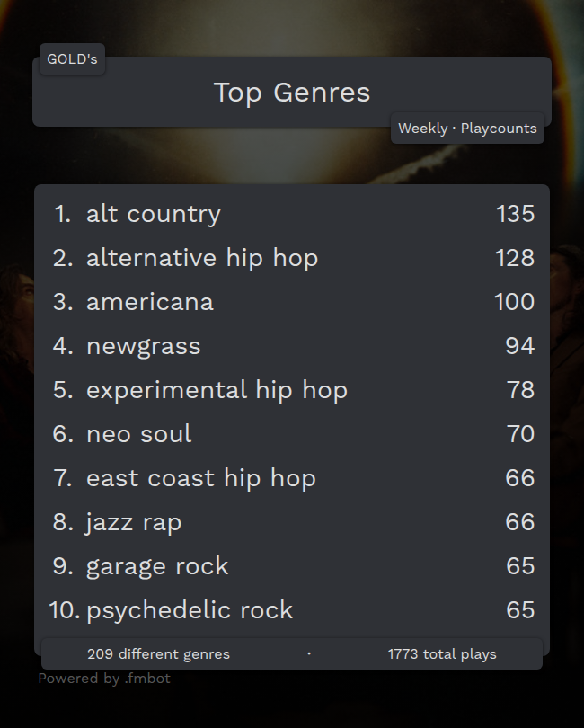This screenshot has height=728, width=584.
Task: Open the alt country genre entry
Action: coord(153,214)
